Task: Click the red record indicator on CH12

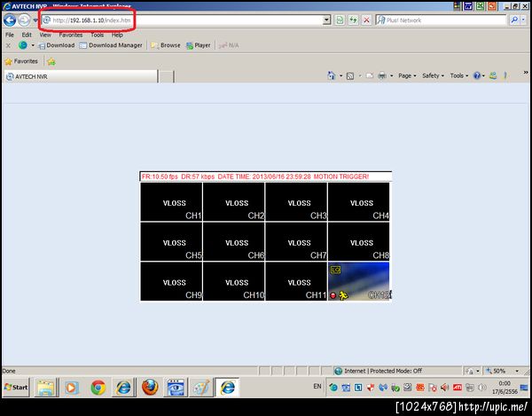Action: [333, 295]
